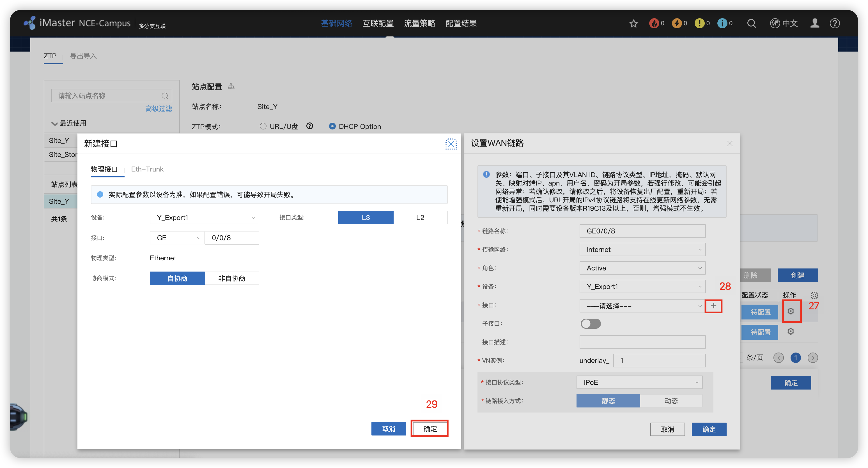
Task: Expand the 角色 Active dropdown
Action: [642, 268]
